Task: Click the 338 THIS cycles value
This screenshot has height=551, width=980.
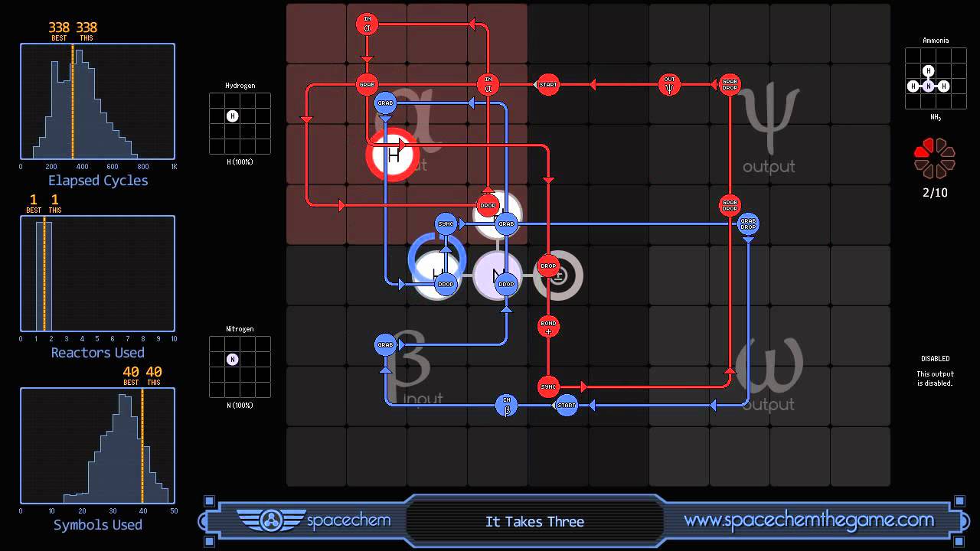Action: [x=87, y=28]
